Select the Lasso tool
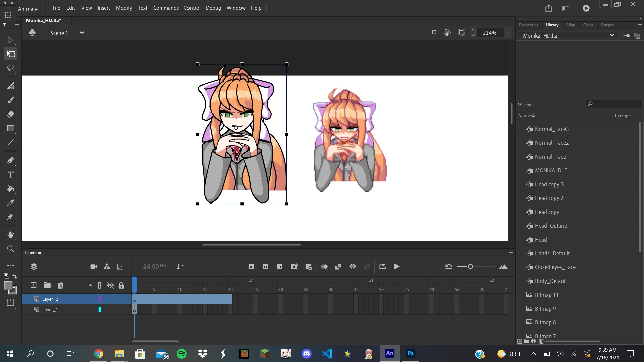This screenshot has width=644, height=362. point(10,68)
